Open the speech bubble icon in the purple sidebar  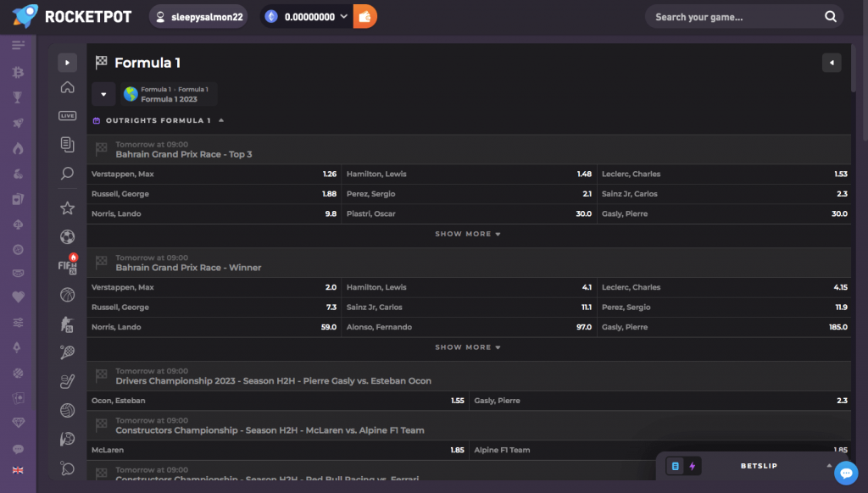[x=19, y=449]
